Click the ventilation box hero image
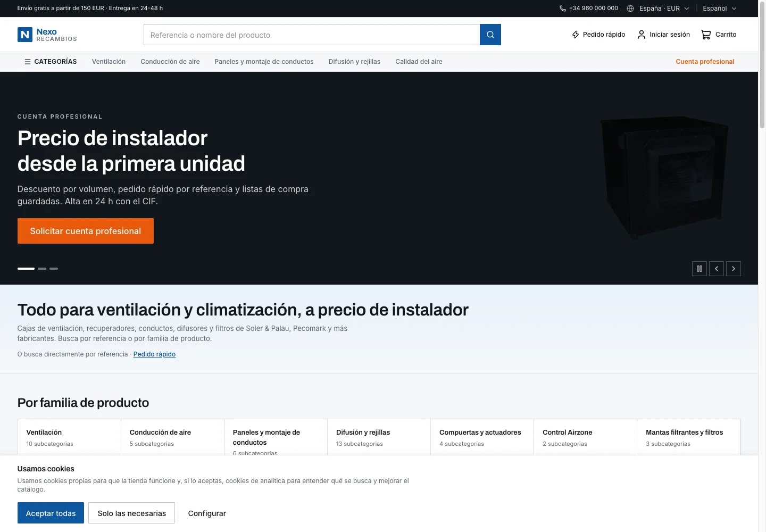Screen dimensions: 766x532 (x=664, y=178)
